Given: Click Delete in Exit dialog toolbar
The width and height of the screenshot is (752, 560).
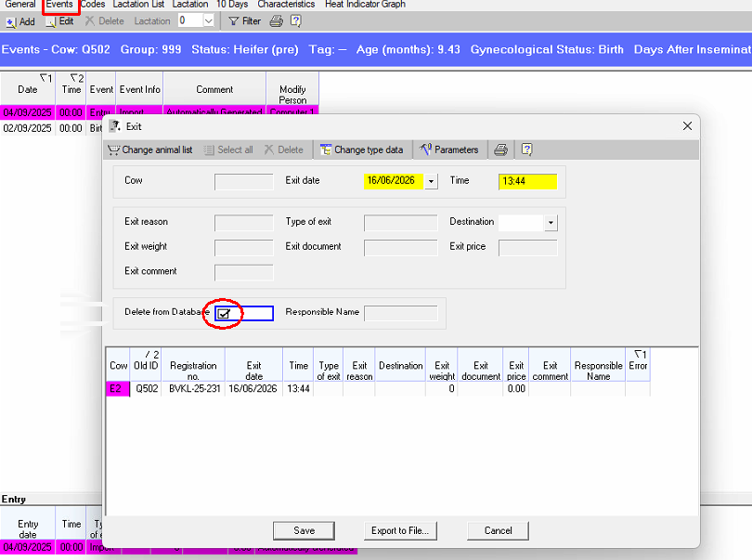Looking at the screenshot, I should [x=283, y=150].
